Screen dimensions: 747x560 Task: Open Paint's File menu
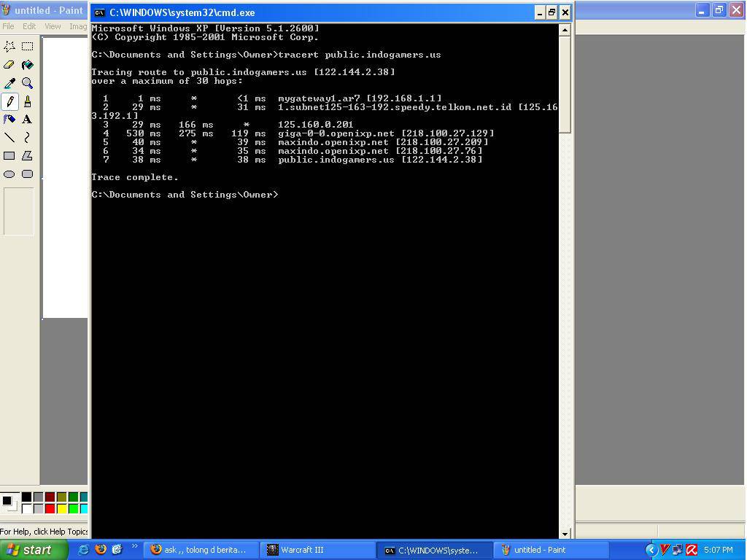[x=8, y=26]
